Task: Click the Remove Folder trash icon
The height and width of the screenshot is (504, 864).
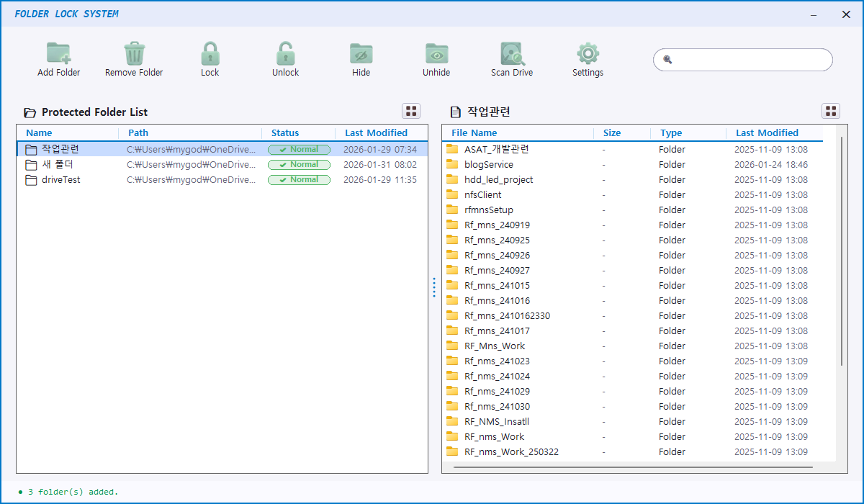Action: point(134,53)
